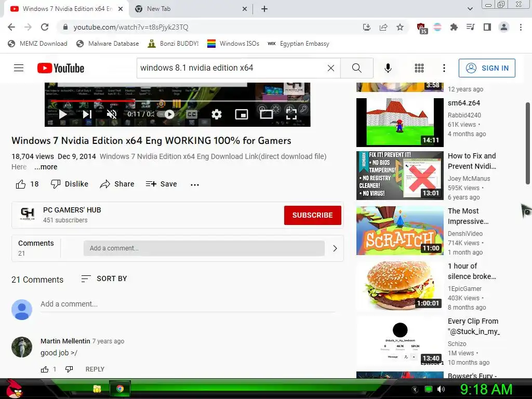Toggle closed captions CC button
Screen dimensions: 532x399
coord(192,114)
